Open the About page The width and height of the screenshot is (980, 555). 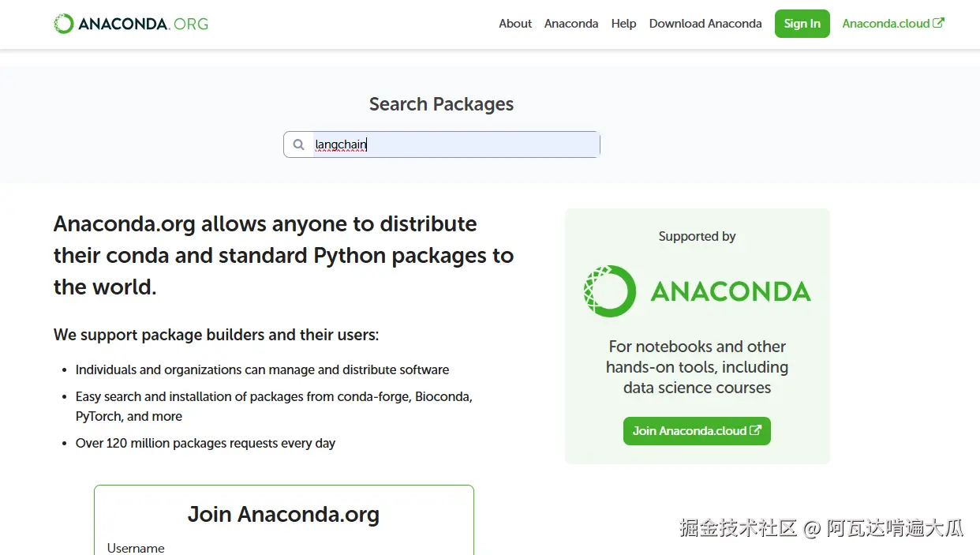(x=515, y=24)
